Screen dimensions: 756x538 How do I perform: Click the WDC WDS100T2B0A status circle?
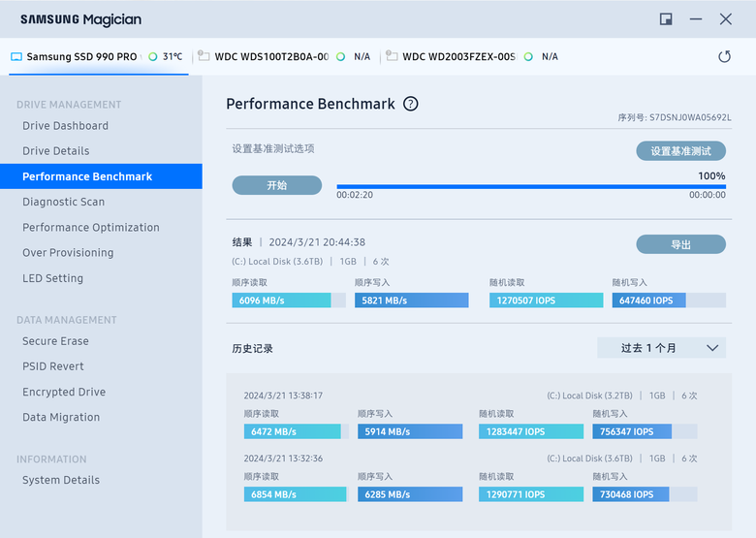[x=340, y=57]
